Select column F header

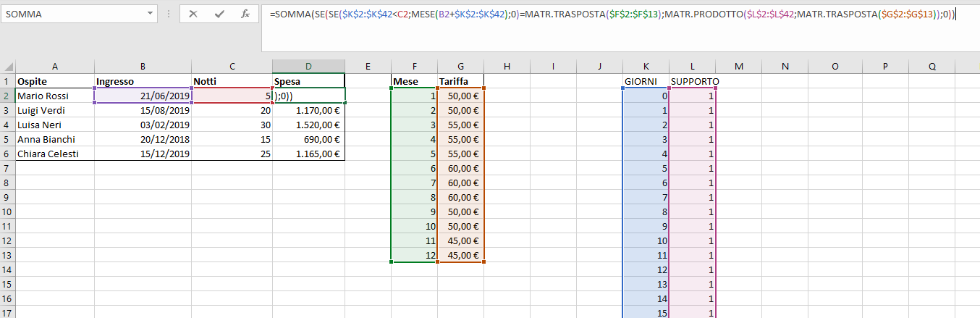414,67
